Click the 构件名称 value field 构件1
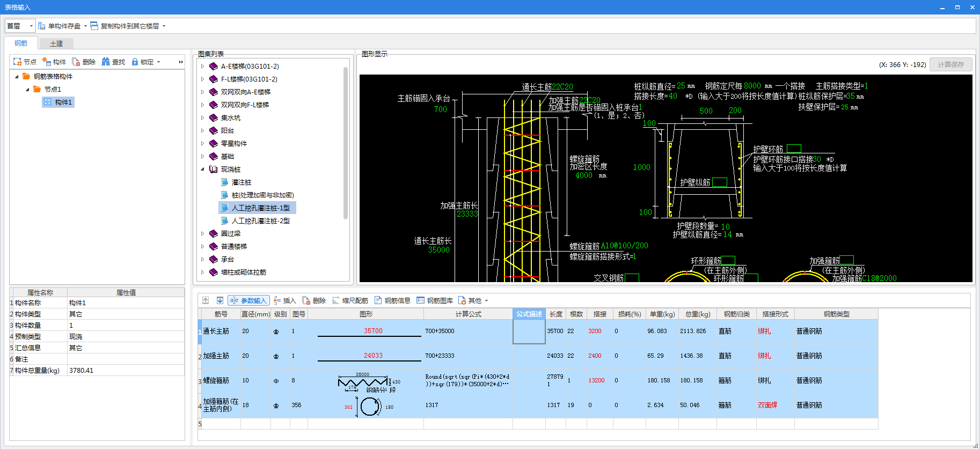Image resolution: width=980 pixels, height=450 pixels. click(x=126, y=303)
